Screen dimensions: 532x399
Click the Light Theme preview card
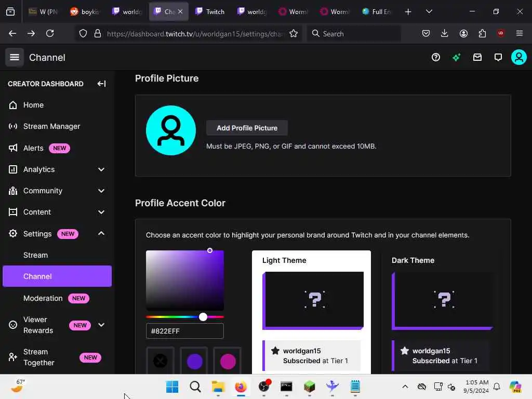point(312,312)
